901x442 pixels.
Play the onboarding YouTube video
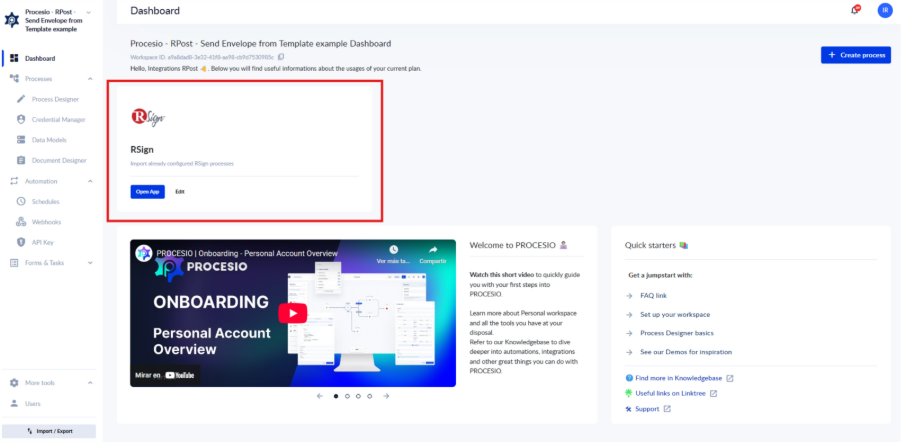[x=292, y=313]
